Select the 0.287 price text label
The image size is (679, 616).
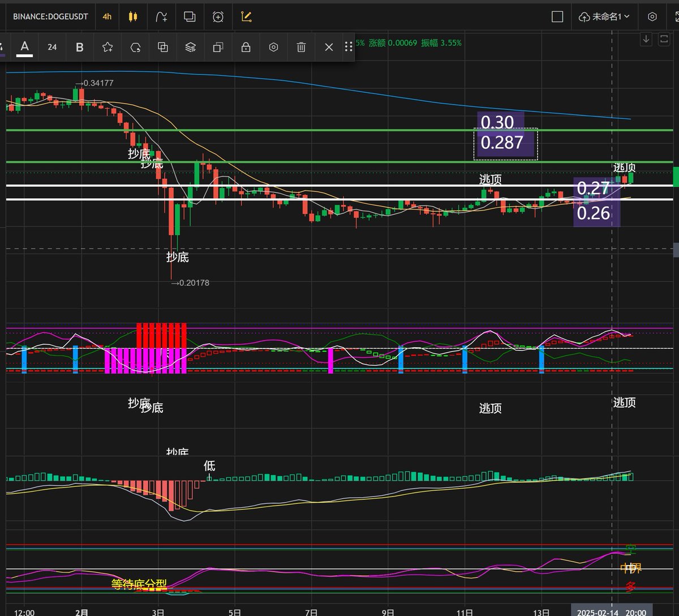click(x=502, y=142)
